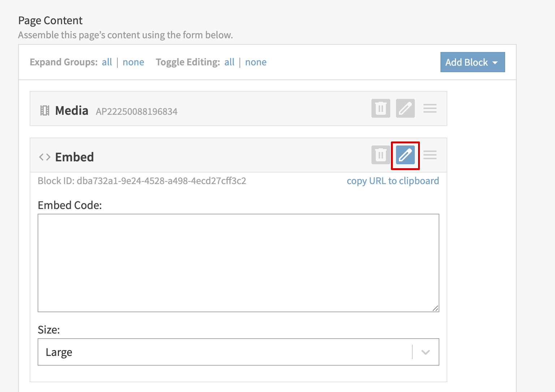Viewport: 555px width, 392px height.
Task: Open the Add Block dropdown
Action: pos(472,62)
